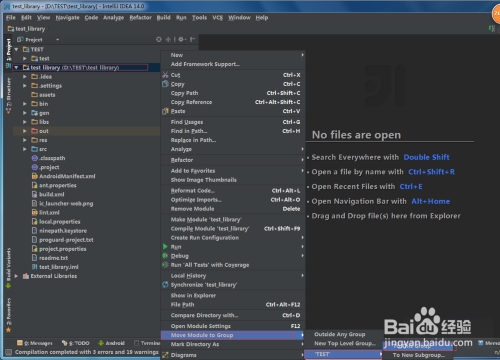Screen dimensions: 500x360
Task: Open the Project tool window side tab
Action: pyautogui.click(x=8, y=50)
